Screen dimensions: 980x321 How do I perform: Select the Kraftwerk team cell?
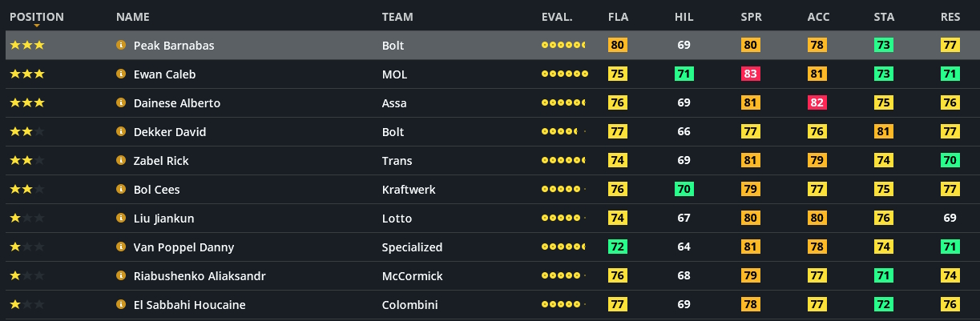(409, 190)
